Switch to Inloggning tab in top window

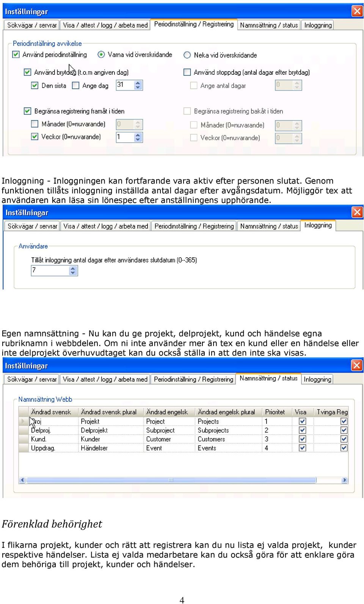coord(318,25)
